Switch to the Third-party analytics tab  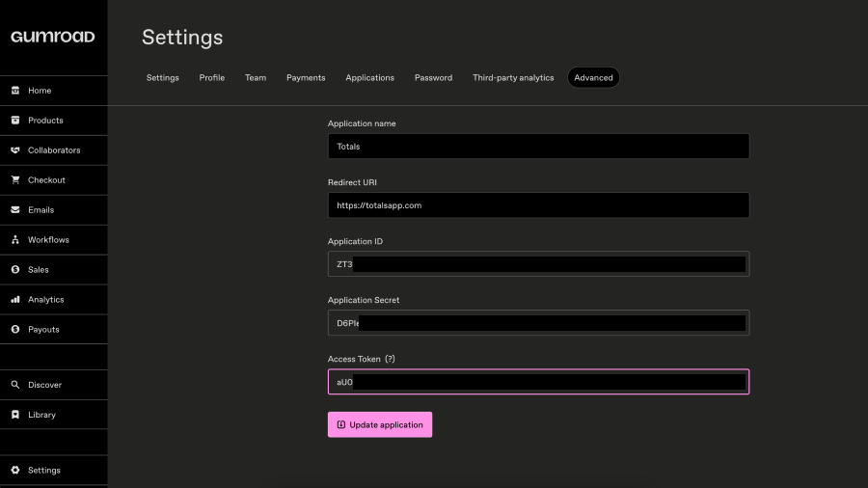point(513,77)
